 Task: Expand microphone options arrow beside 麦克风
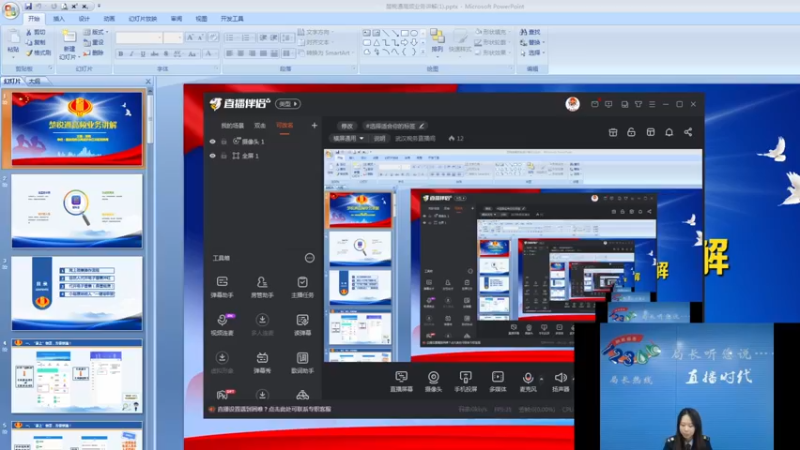(x=541, y=379)
